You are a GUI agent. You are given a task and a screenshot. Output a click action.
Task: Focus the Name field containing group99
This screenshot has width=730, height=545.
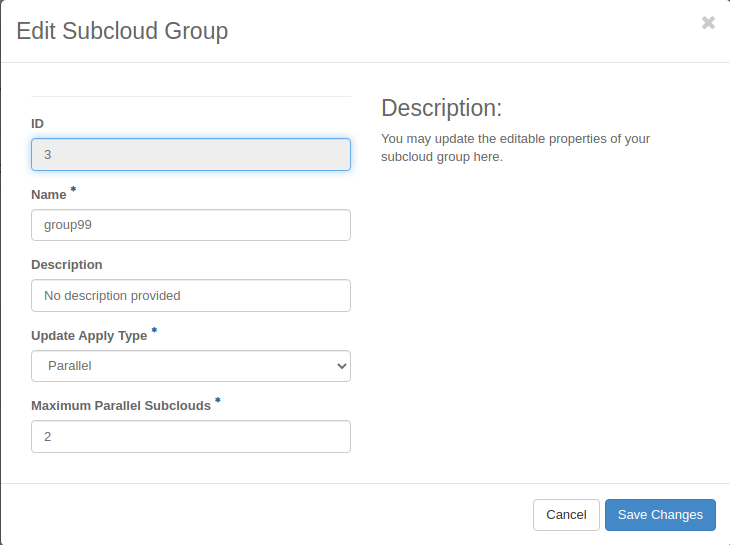coord(190,225)
